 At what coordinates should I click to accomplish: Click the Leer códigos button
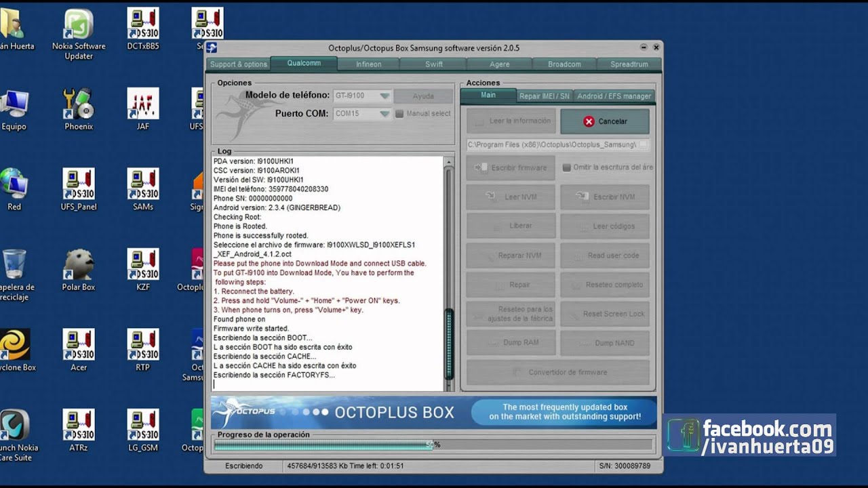605,226
